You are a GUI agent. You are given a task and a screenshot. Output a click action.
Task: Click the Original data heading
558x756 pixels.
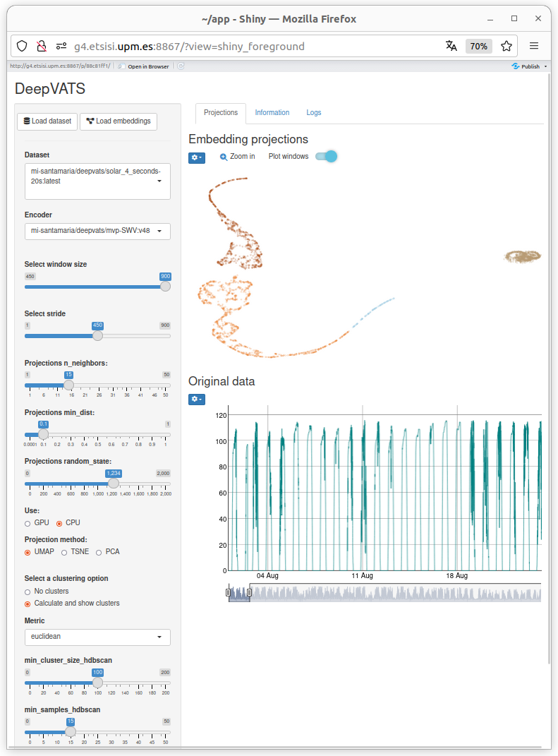click(x=222, y=381)
